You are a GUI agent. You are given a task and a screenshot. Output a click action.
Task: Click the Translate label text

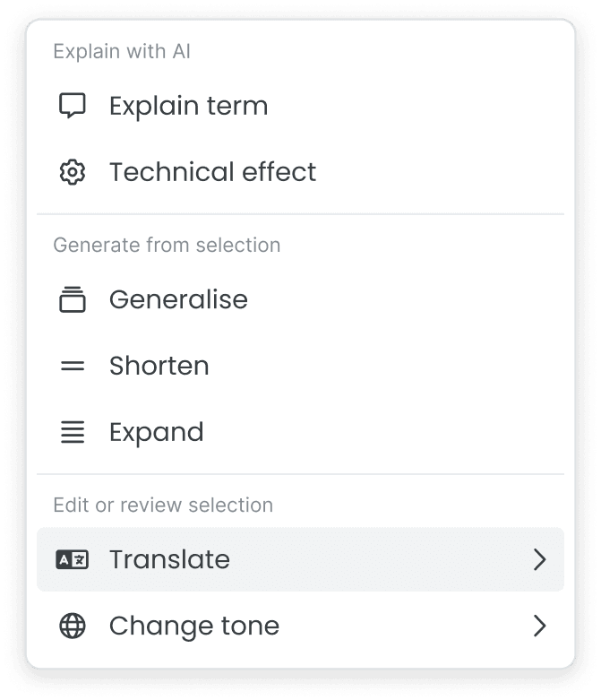point(169,559)
